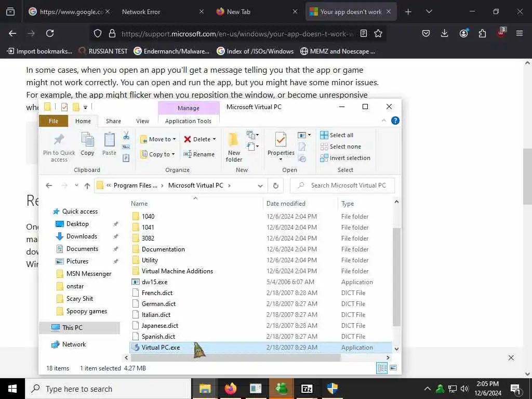Select Desktop in Quick access
This screenshot has height=399, width=532.
click(77, 224)
